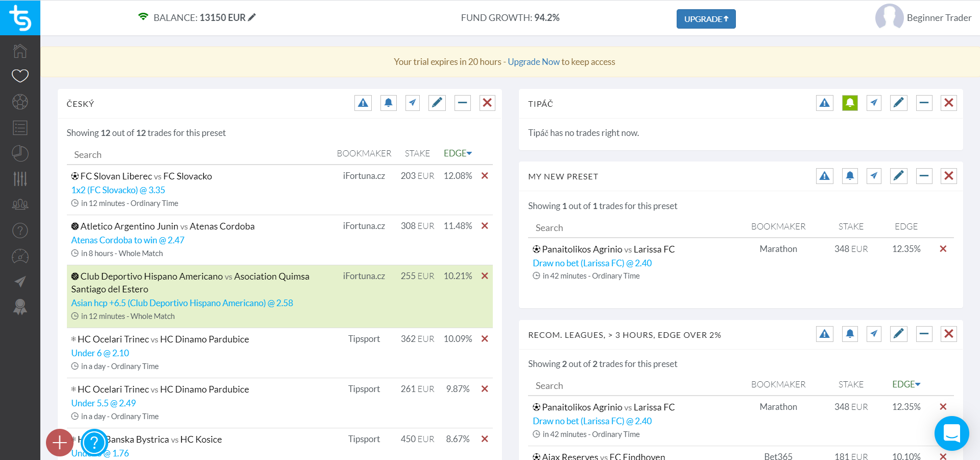980x460 pixels.
Task: Click the Upgrade Now link
Action: [x=534, y=62]
